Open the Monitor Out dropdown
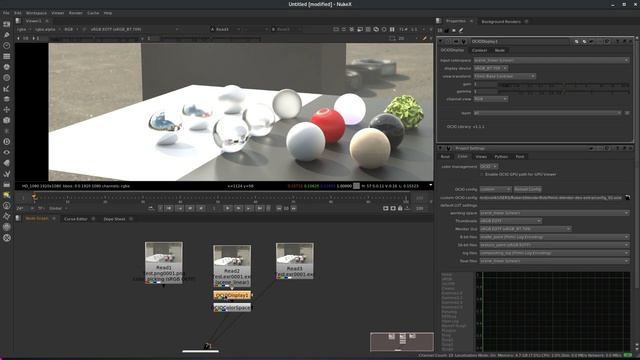The height and width of the screenshot is (360, 640). click(525, 229)
